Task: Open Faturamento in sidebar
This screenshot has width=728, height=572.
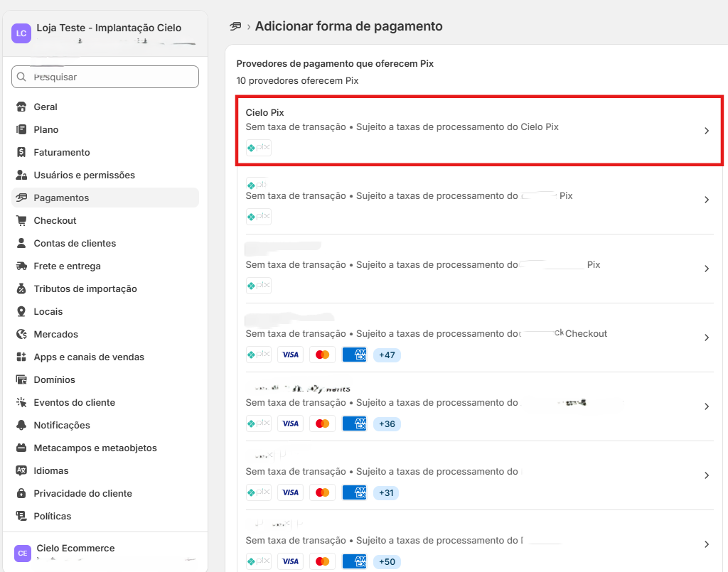Action: click(105, 152)
